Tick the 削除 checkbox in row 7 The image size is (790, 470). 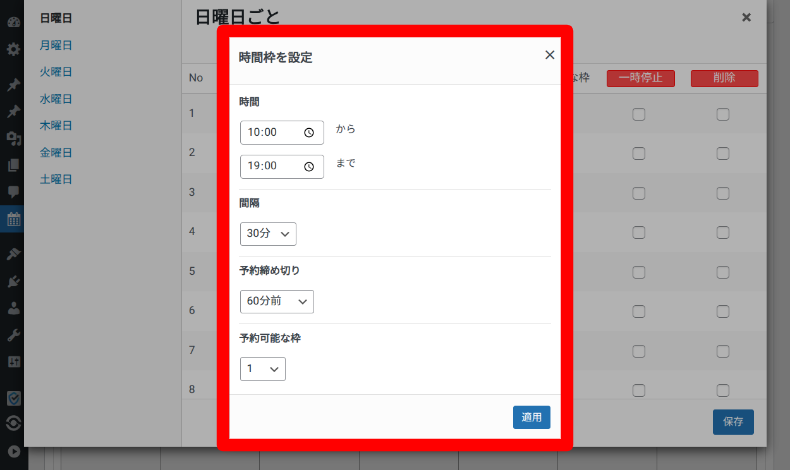coord(723,351)
